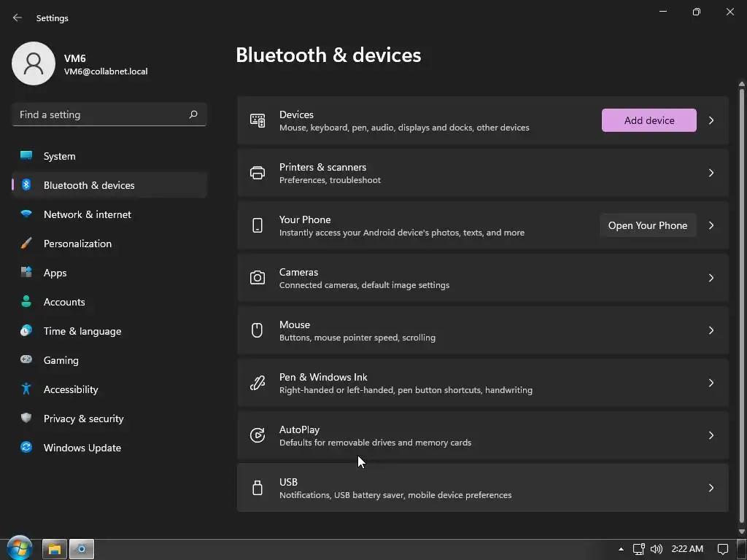Open Time & language settings
Screen dimensions: 747x560
point(109,330)
